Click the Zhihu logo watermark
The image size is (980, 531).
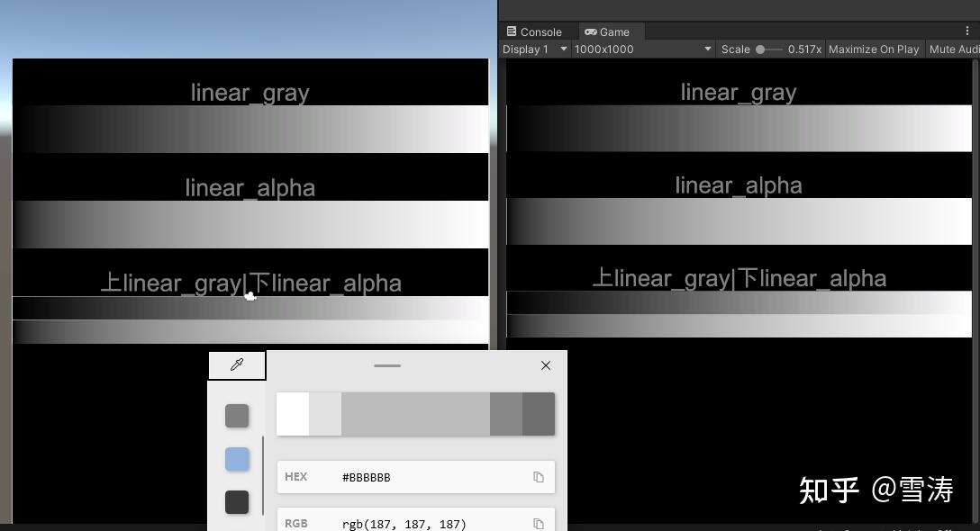coord(876,491)
